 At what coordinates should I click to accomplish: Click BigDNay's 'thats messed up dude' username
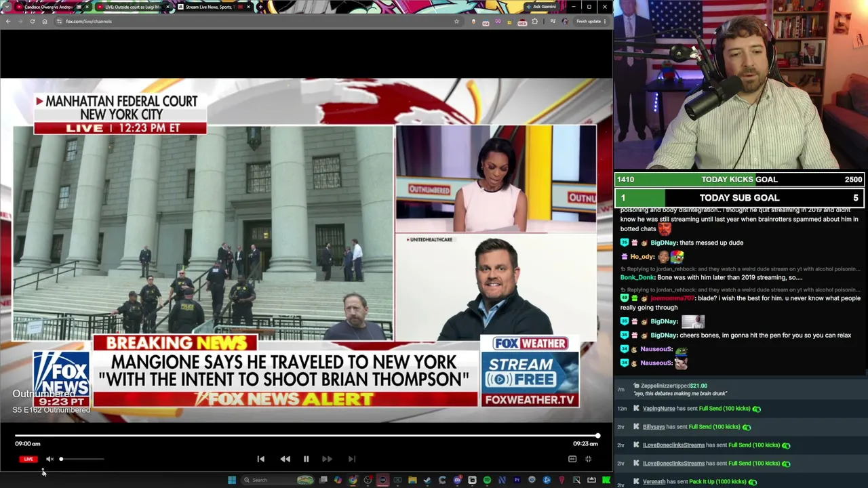click(x=663, y=243)
